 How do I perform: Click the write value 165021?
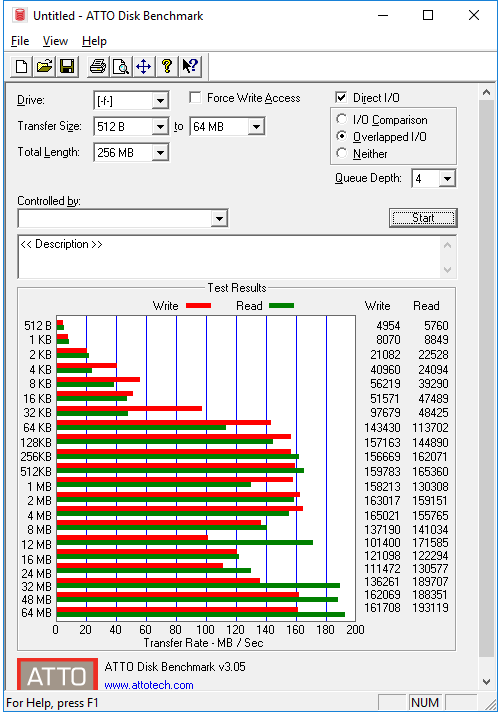(x=382, y=516)
